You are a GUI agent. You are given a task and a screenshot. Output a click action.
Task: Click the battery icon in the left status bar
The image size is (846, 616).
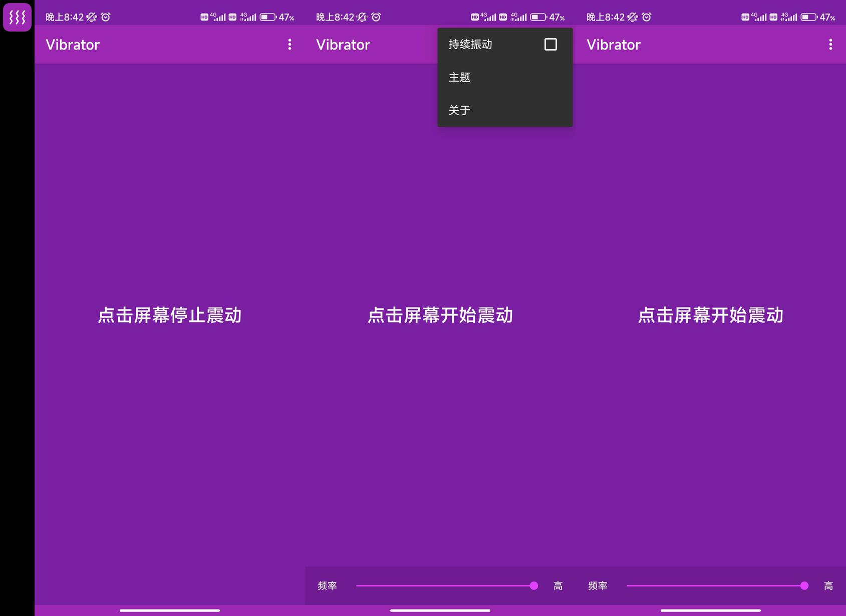268,17
